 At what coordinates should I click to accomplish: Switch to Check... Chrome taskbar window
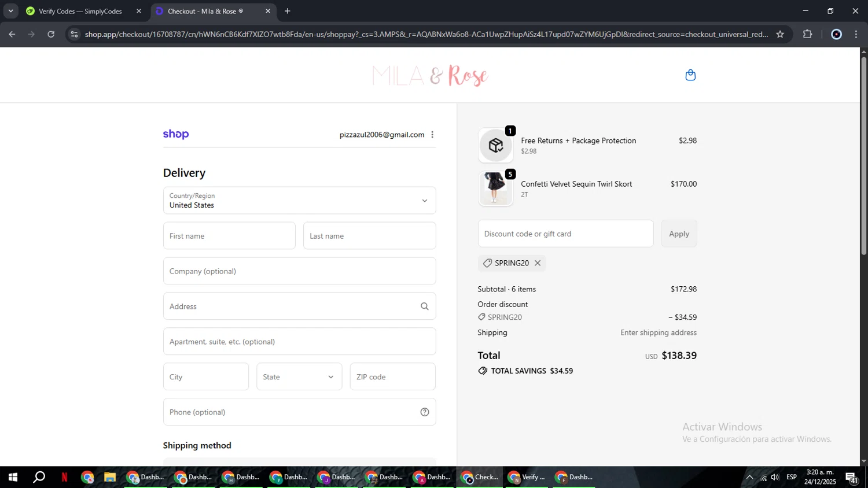pos(480,477)
